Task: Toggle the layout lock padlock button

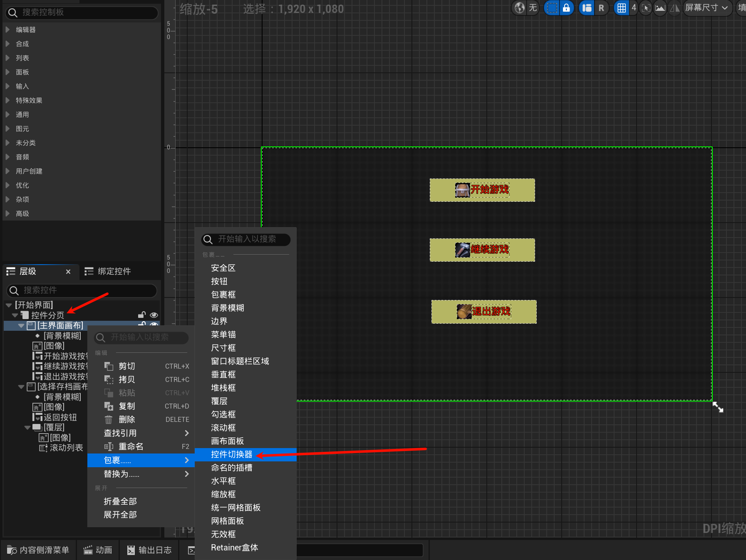Action: (x=566, y=8)
